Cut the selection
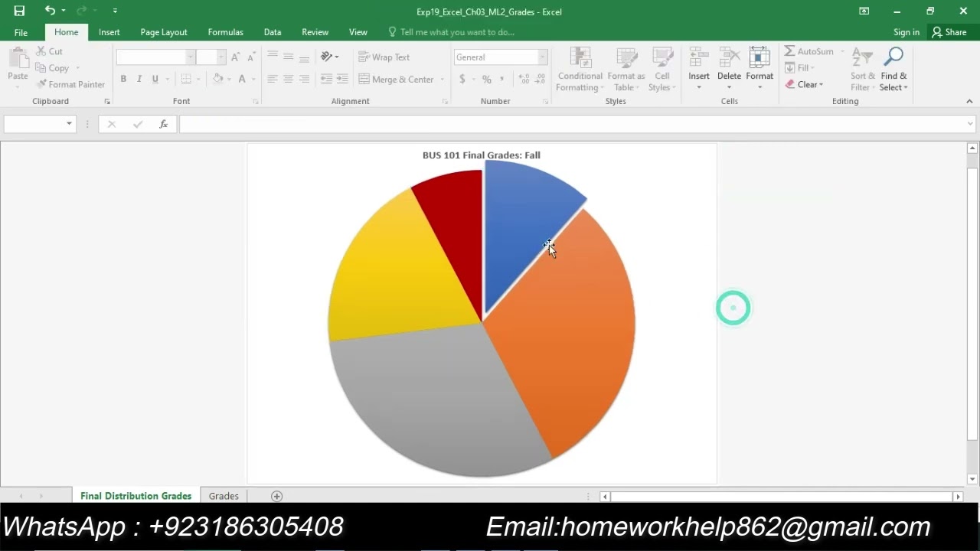The width and height of the screenshot is (980, 551). coord(50,51)
